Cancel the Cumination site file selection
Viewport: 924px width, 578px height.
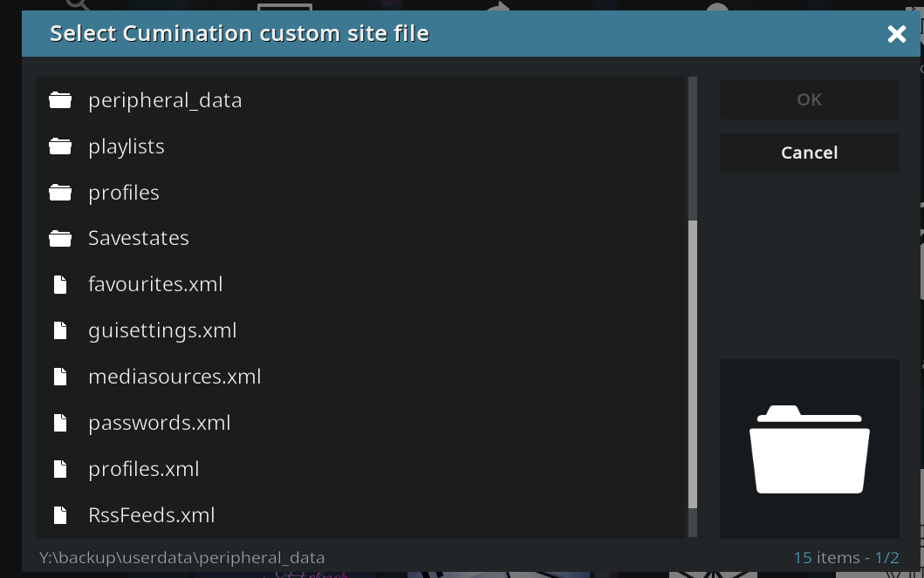click(x=809, y=153)
